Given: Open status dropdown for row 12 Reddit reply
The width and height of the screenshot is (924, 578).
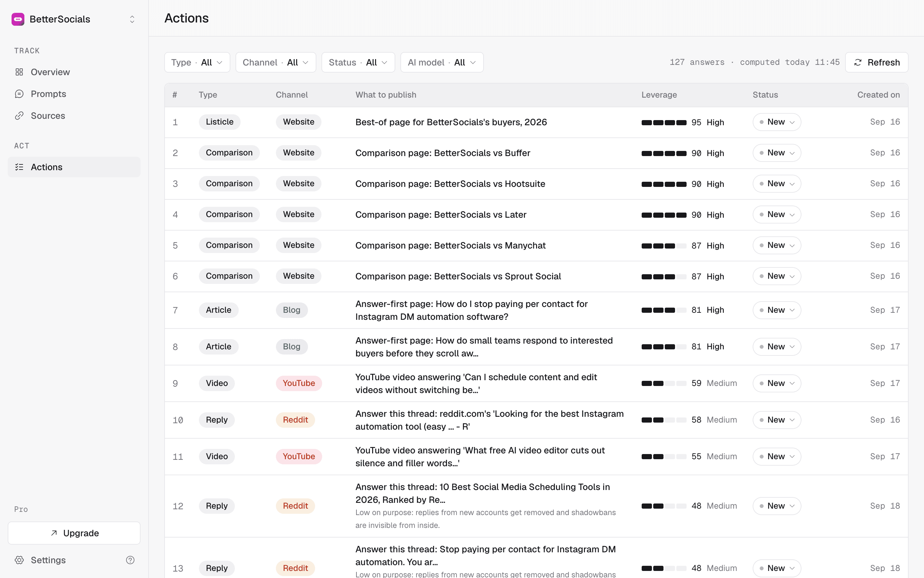Looking at the screenshot, I should [x=777, y=506].
